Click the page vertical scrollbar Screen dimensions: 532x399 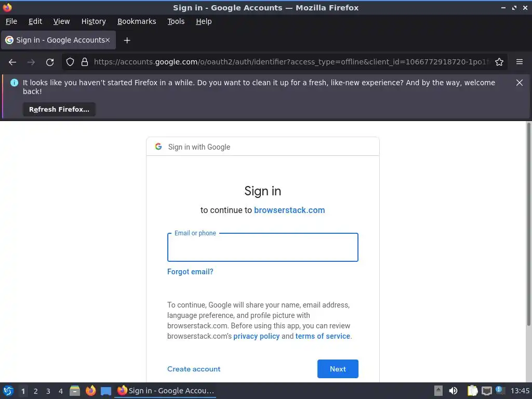(x=528, y=224)
